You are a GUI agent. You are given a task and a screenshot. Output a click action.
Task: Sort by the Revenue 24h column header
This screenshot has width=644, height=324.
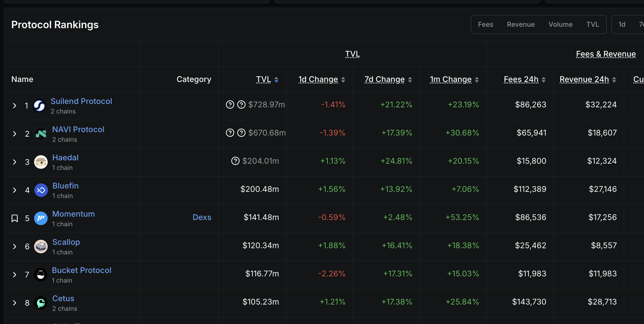(584, 79)
